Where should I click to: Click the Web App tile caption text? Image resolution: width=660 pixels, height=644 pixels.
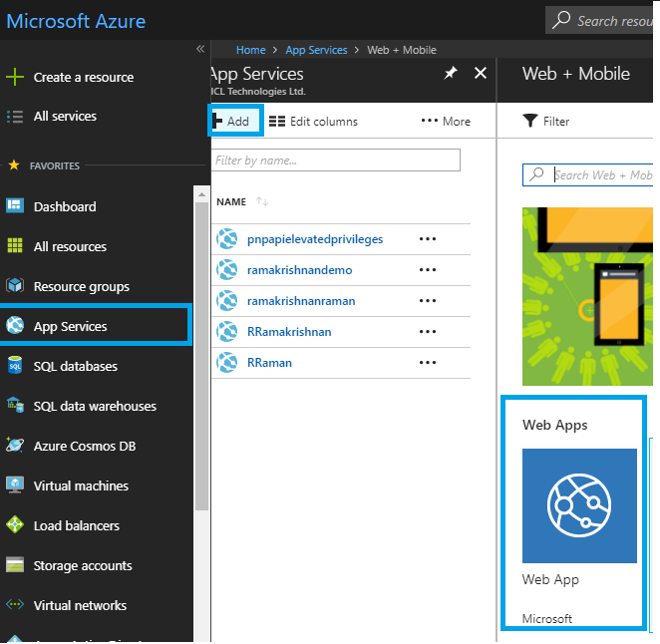[550, 579]
